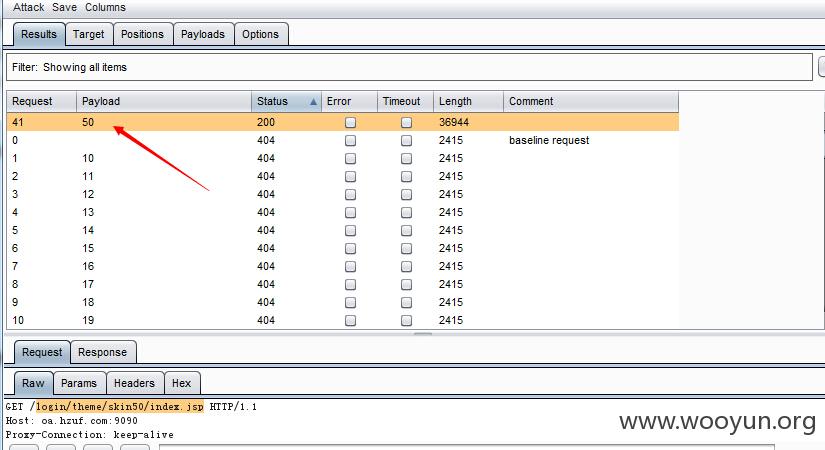This screenshot has height=450, width=825.
Task: Click status 200 in request 41 row
Action: 266,122
